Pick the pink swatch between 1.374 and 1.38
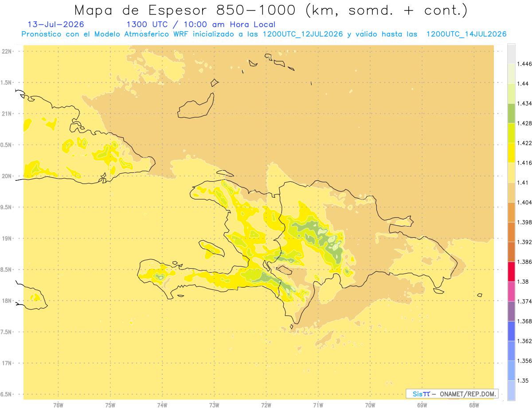This screenshot has width=532, height=411. (x=511, y=291)
